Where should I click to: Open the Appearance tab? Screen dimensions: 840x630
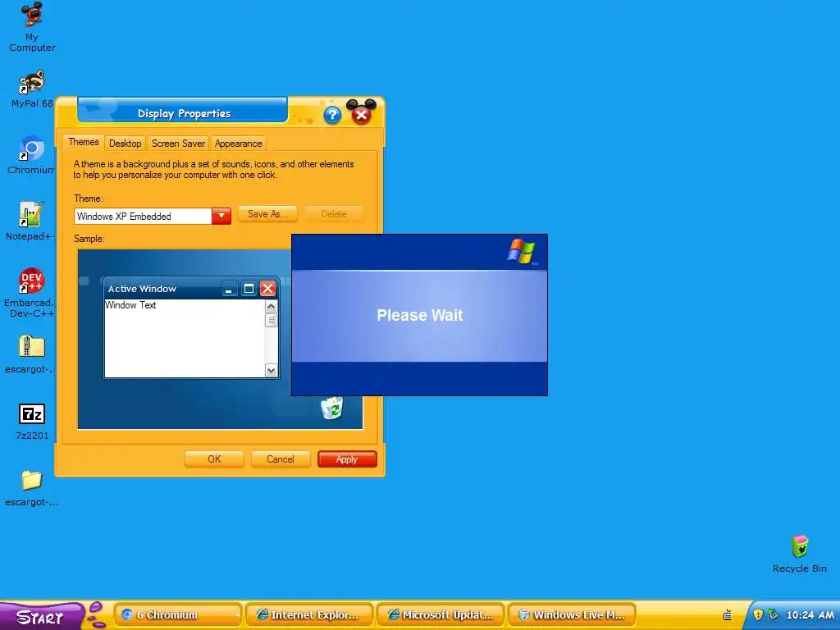click(x=239, y=144)
